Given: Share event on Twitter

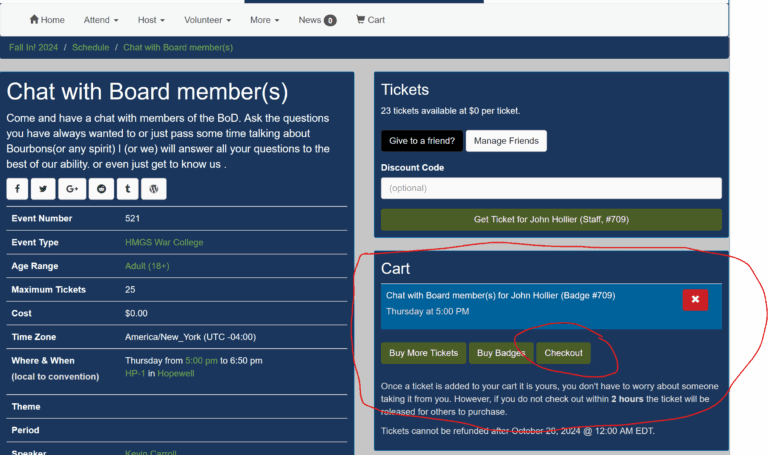Looking at the screenshot, I should coord(43,189).
